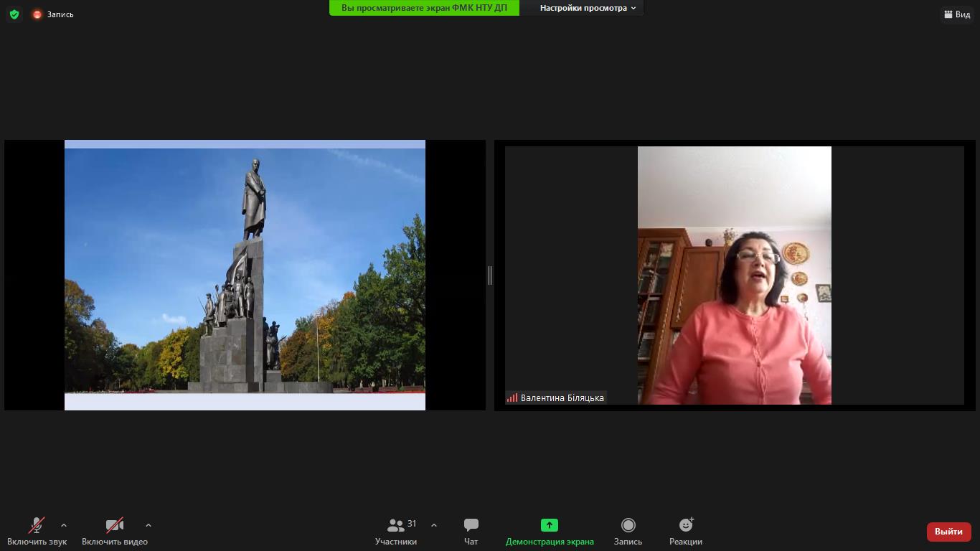
Task: Turn on camera with Включить видео
Action: (114, 526)
